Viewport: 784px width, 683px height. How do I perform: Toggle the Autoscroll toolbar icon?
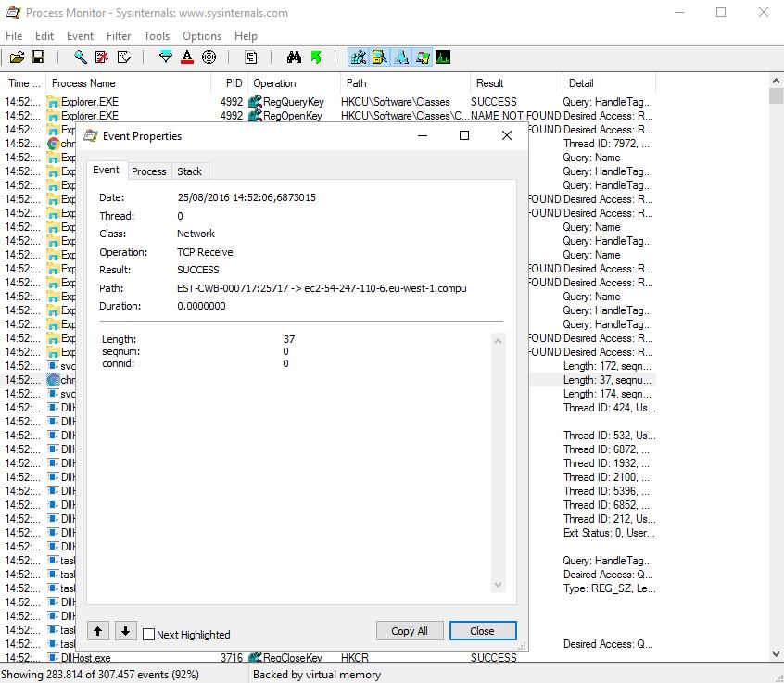(x=102, y=57)
